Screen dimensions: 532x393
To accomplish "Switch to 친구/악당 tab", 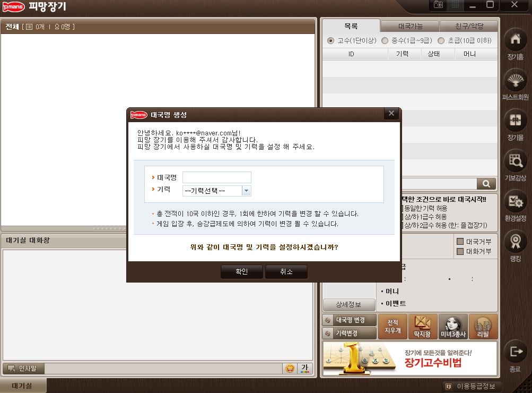I will tap(469, 26).
